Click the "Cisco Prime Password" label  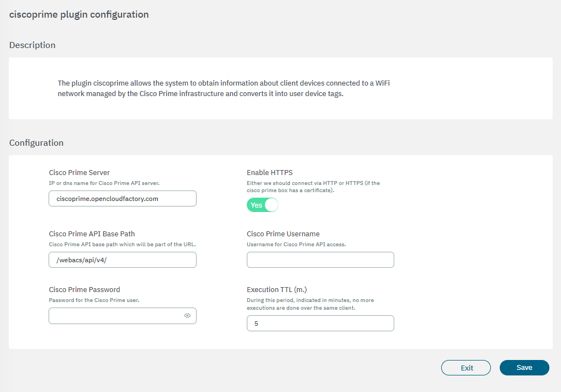(84, 290)
